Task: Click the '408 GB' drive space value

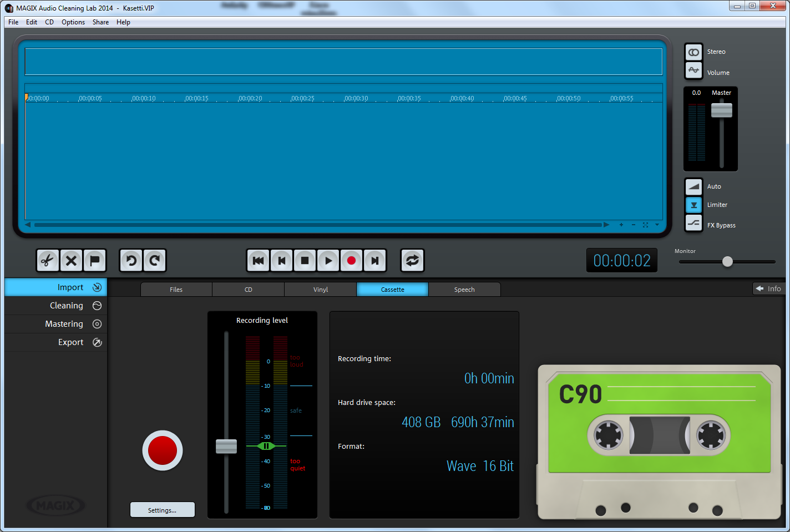Action: click(x=421, y=422)
